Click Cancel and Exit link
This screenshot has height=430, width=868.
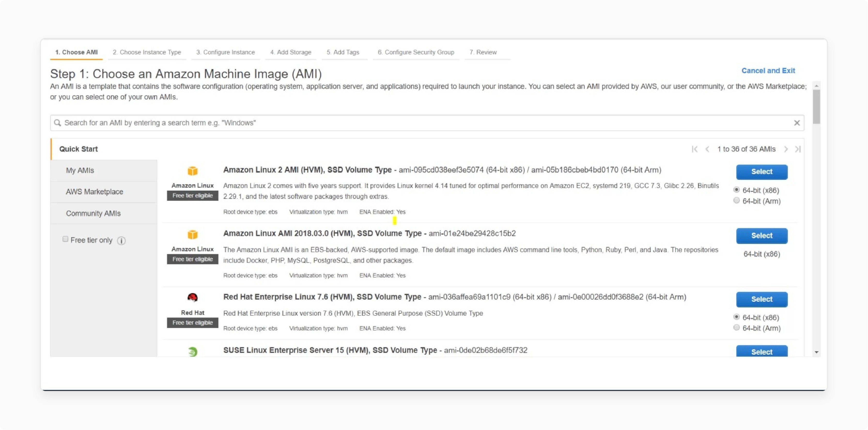pos(768,71)
